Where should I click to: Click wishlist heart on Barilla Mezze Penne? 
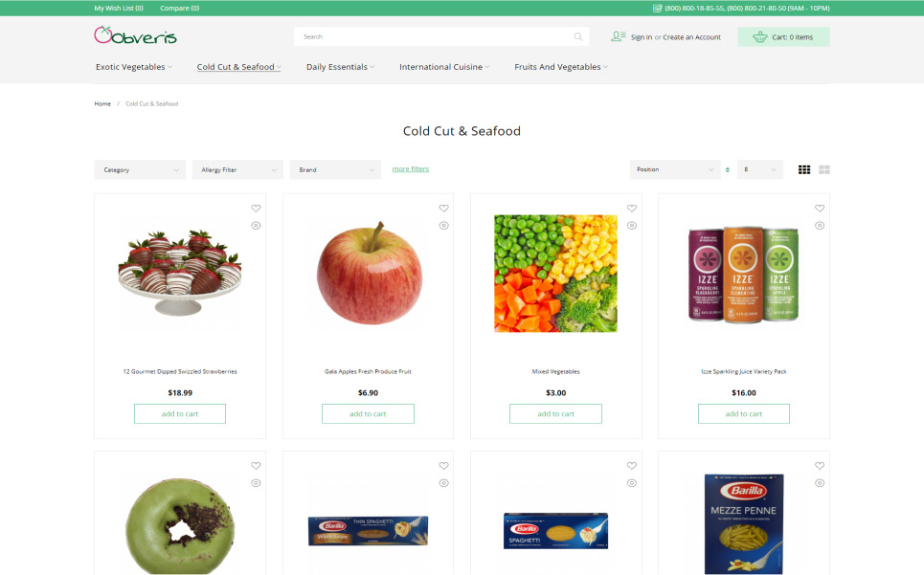tap(820, 466)
